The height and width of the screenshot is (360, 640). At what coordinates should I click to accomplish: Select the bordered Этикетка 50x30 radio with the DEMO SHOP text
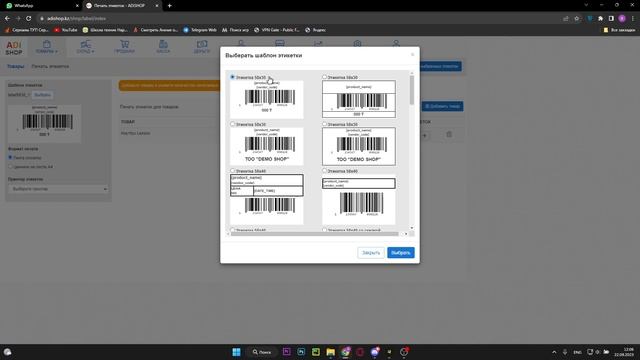(x=324, y=124)
